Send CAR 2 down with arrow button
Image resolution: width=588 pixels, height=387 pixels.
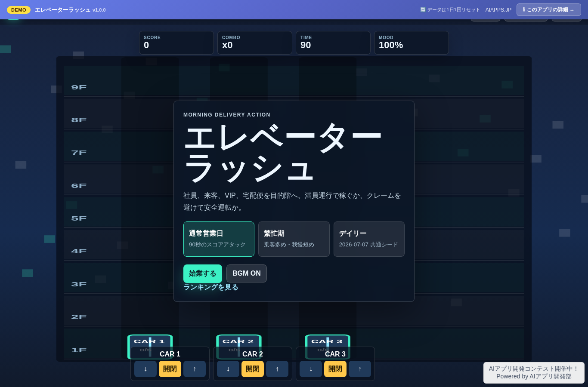coord(228,369)
